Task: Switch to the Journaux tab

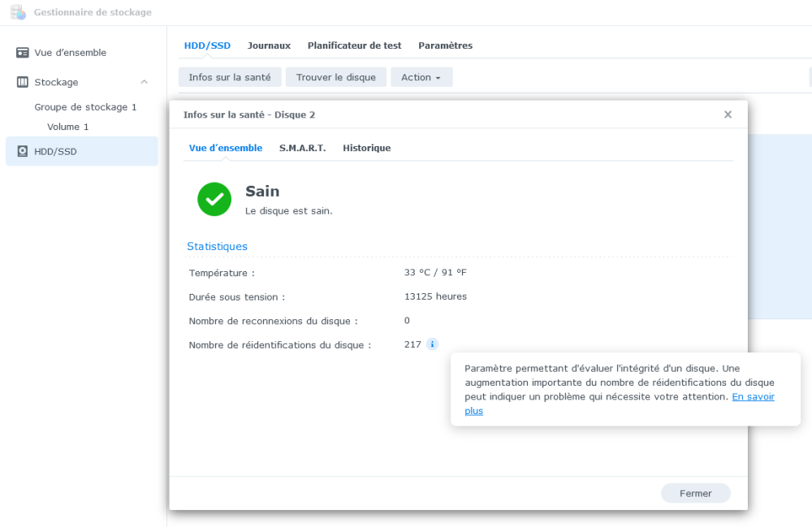Action: click(269, 45)
